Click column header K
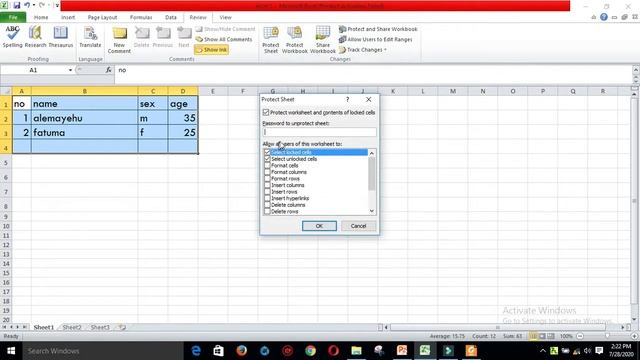Viewport: 640px width, 360px height. tap(393, 91)
